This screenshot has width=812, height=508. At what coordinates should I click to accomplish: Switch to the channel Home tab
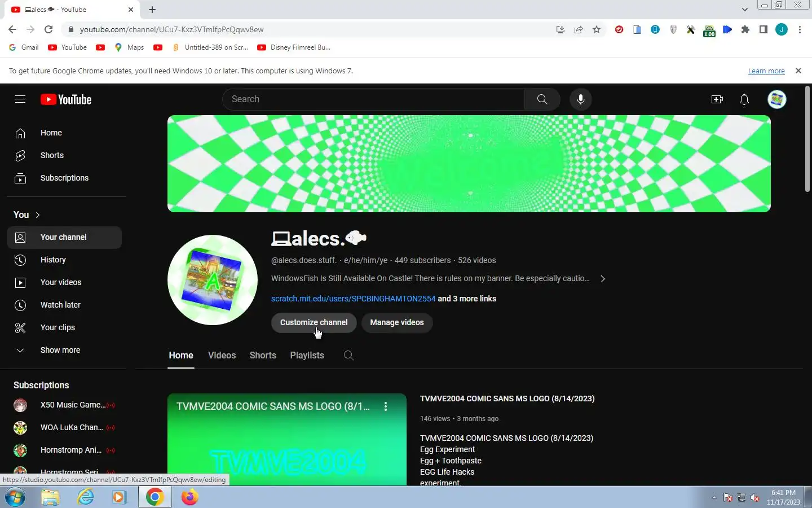pos(181,355)
